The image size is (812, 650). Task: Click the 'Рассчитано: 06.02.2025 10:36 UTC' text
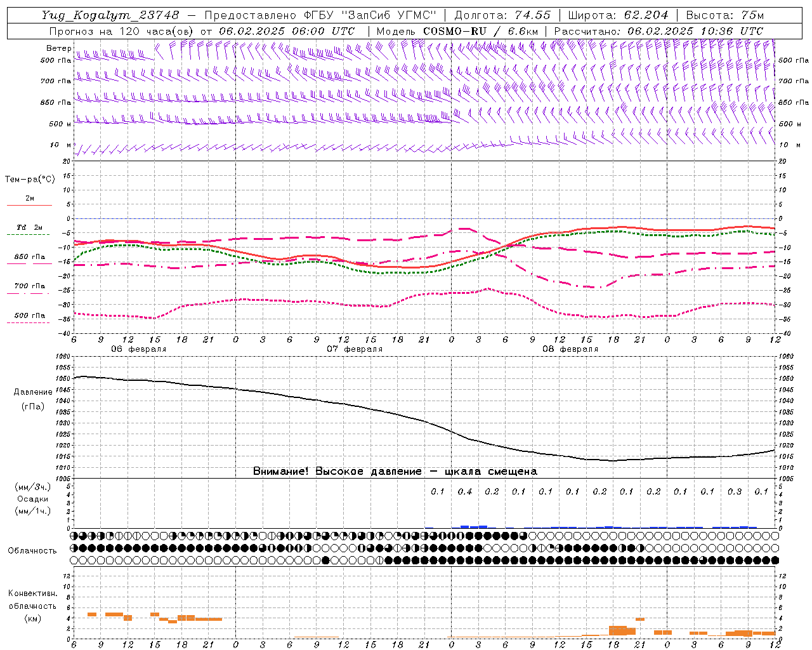click(x=658, y=31)
